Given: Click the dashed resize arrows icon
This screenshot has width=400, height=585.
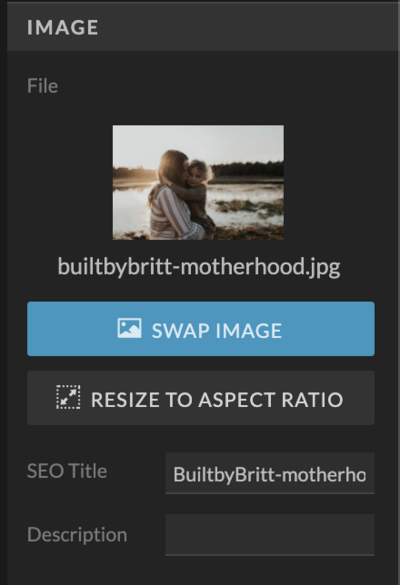Looking at the screenshot, I should coord(68,397).
